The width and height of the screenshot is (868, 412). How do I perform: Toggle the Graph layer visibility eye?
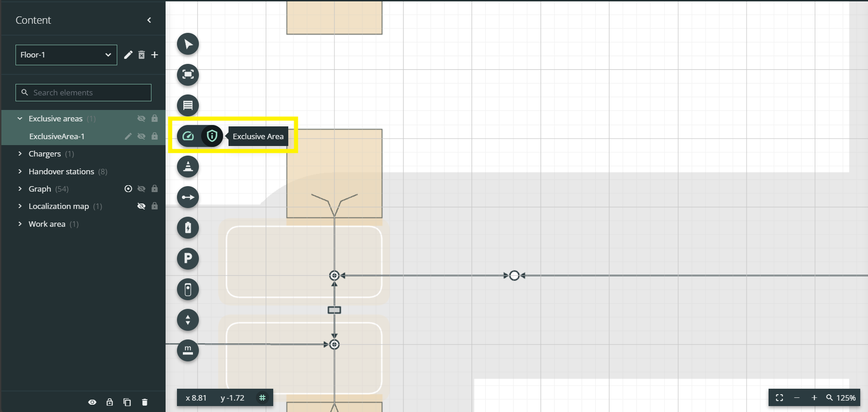click(141, 188)
